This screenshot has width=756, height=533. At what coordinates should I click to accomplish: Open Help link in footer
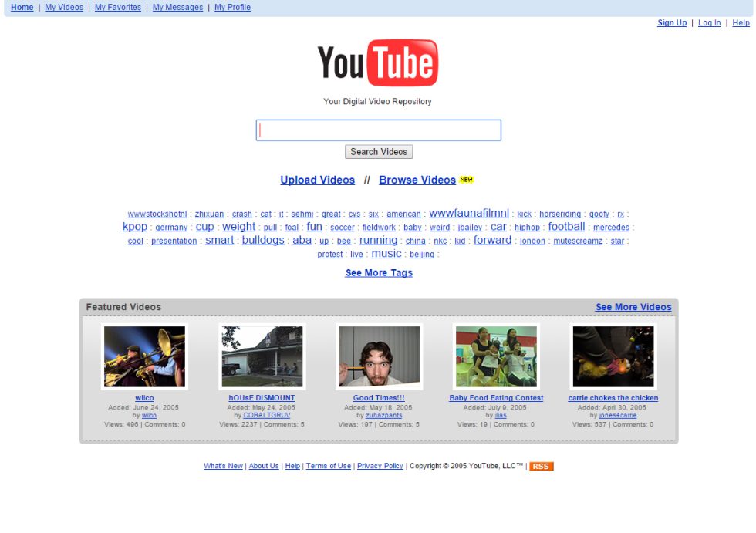point(292,466)
